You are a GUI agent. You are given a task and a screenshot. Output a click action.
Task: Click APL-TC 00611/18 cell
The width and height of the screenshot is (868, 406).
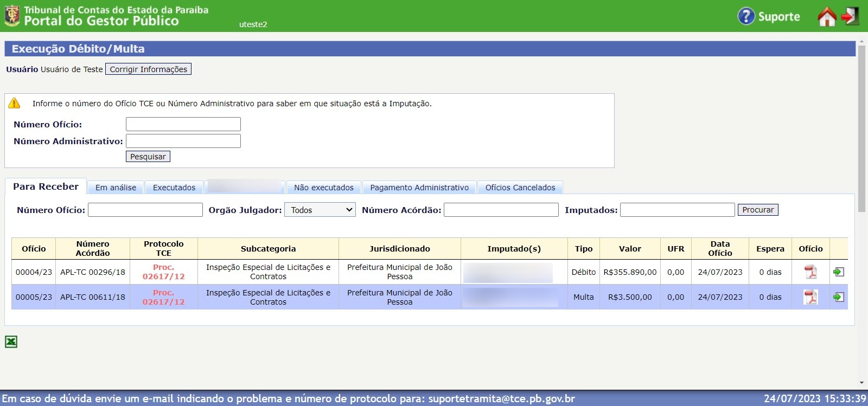point(93,297)
